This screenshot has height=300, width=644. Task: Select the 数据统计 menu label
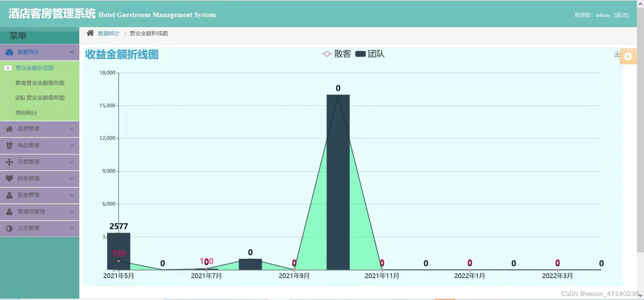[29, 52]
